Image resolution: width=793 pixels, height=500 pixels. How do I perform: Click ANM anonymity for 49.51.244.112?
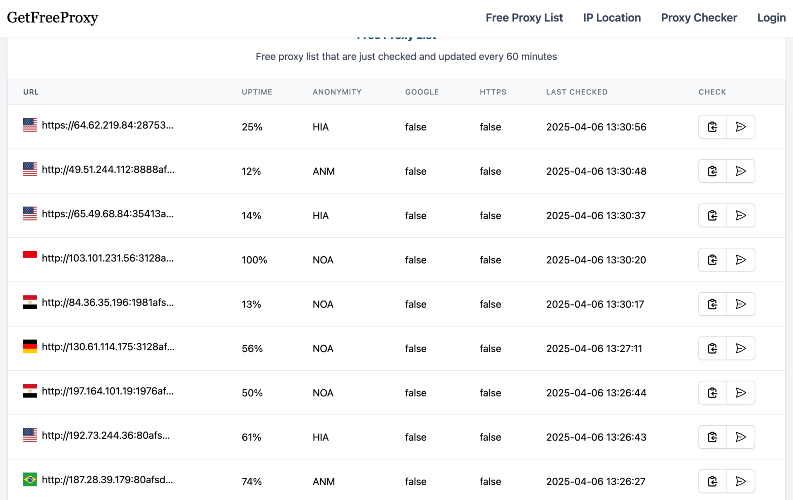pos(324,171)
